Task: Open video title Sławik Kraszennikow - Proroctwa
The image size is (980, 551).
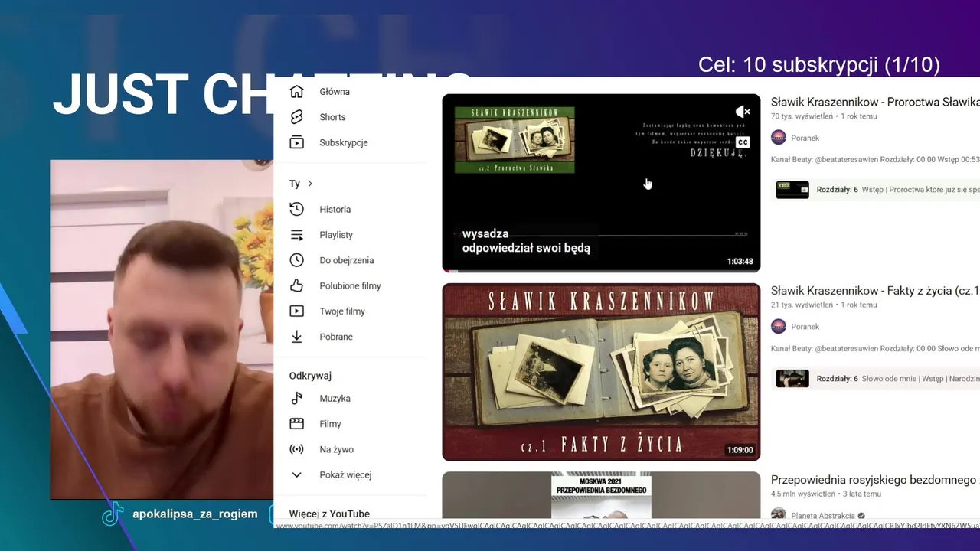Action: point(875,102)
